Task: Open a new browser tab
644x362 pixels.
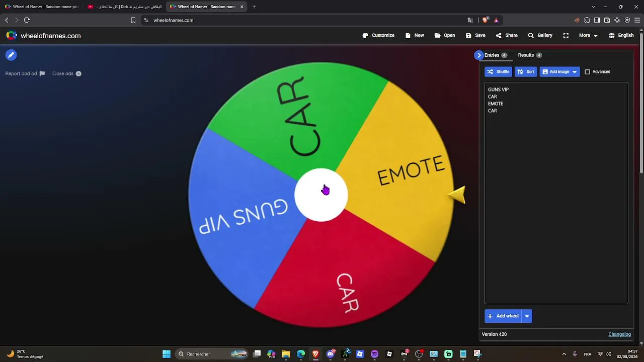Action: 254,7
